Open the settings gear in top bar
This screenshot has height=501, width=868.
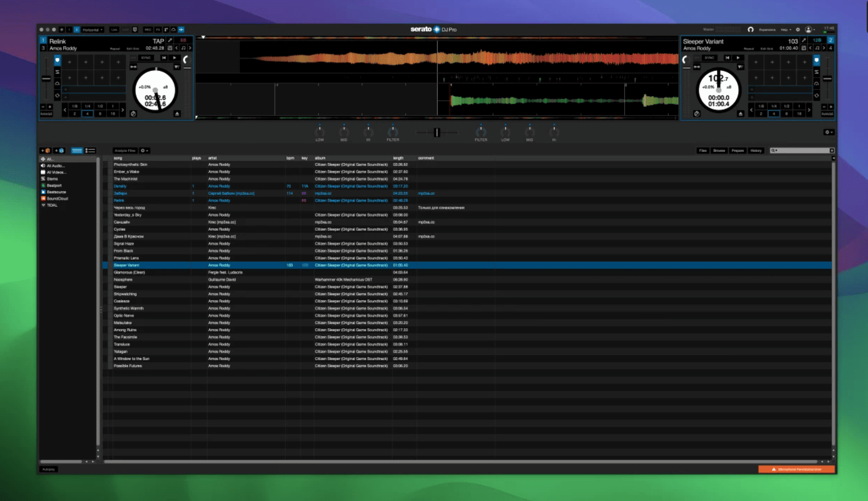[x=798, y=29]
